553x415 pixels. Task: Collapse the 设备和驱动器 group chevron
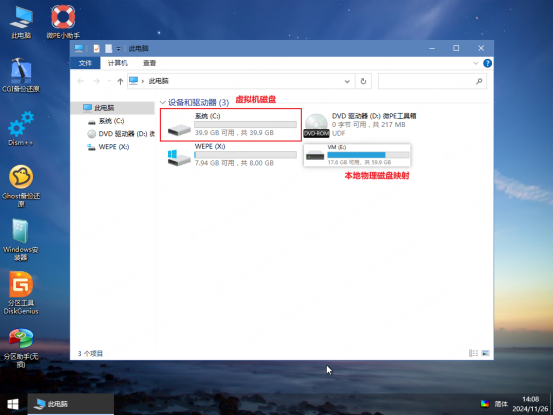pyautogui.click(x=163, y=103)
